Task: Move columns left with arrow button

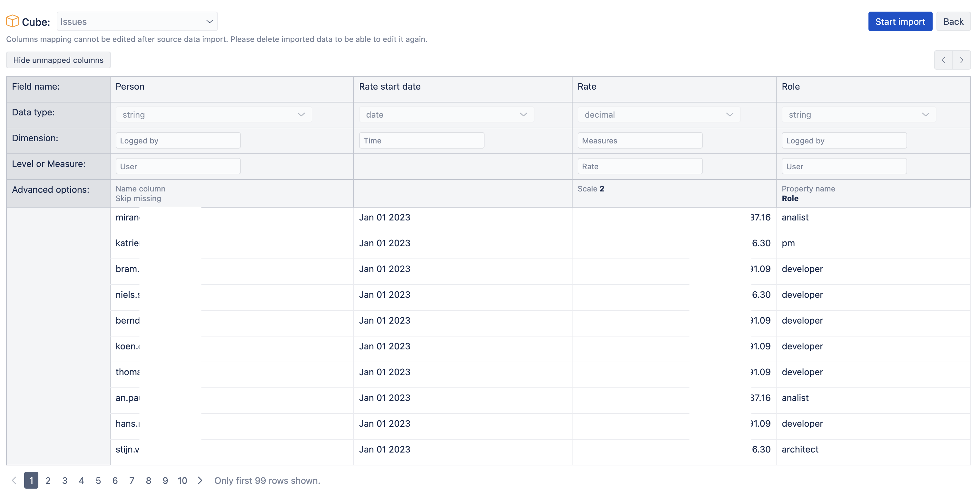Action: pos(943,60)
